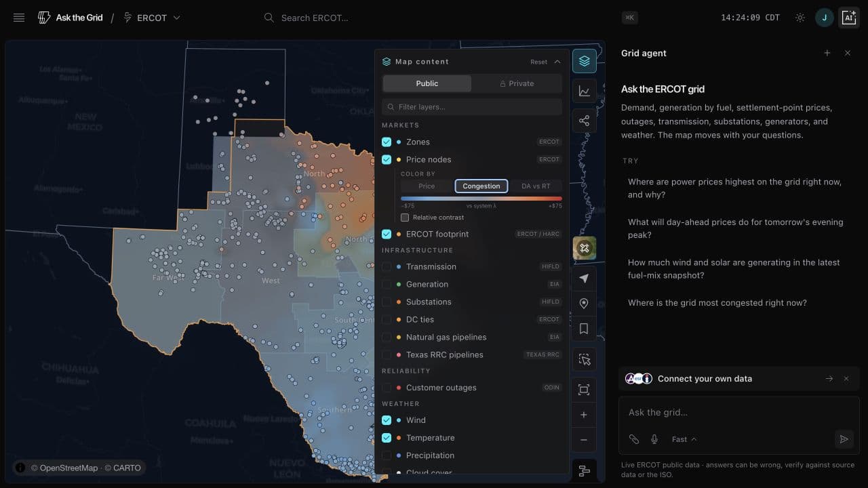Color price nodes by DA vs RT
The height and width of the screenshot is (488, 868).
pyautogui.click(x=536, y=186)
